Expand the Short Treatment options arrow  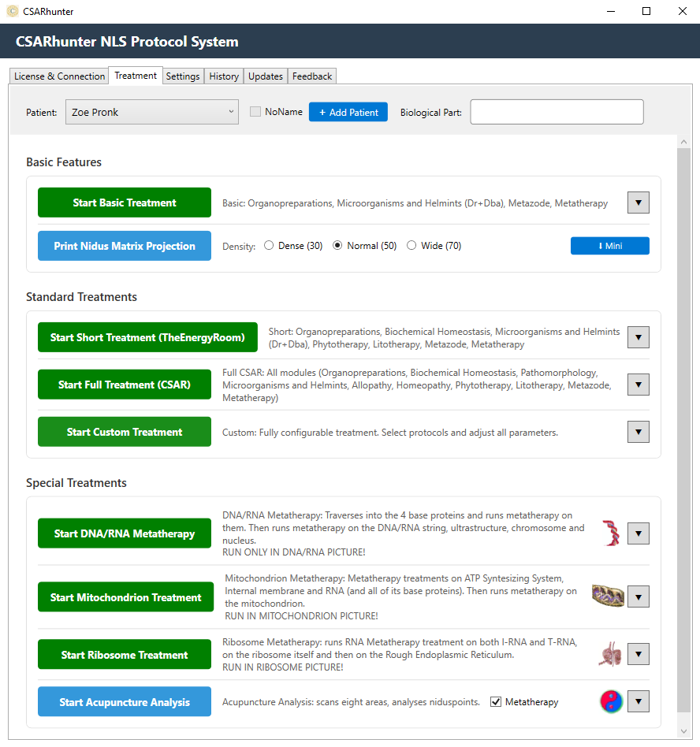pos(639,337)
